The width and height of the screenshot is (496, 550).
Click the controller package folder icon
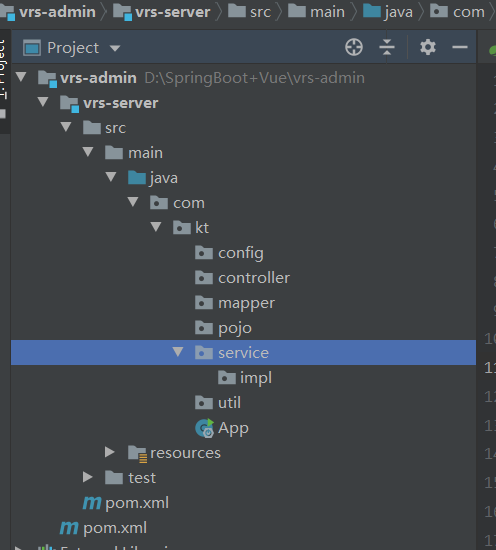[204, 277]
